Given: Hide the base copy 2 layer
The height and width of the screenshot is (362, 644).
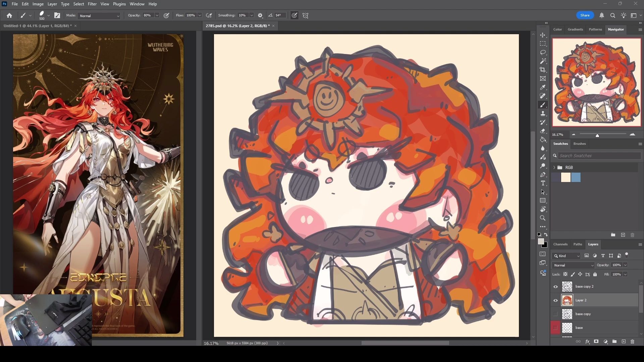Looking at the screenshot, I should pos(555,287).
